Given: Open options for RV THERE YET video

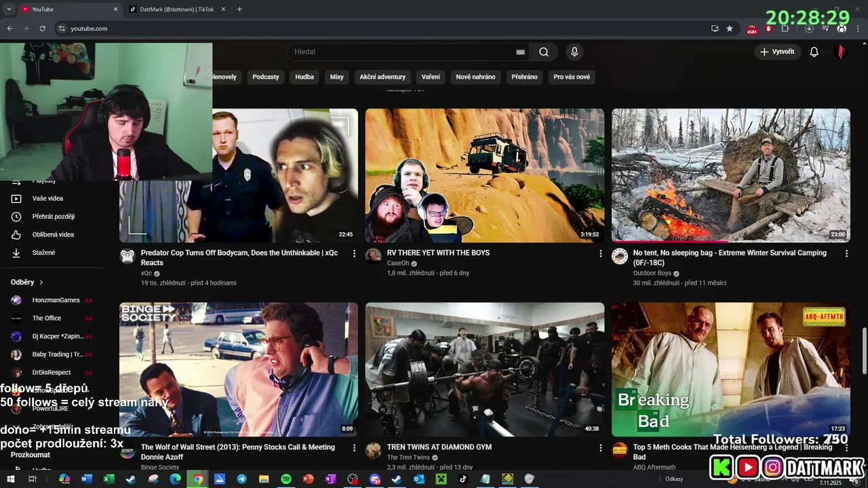Looking at the screenshot, I should pos(600,253).
